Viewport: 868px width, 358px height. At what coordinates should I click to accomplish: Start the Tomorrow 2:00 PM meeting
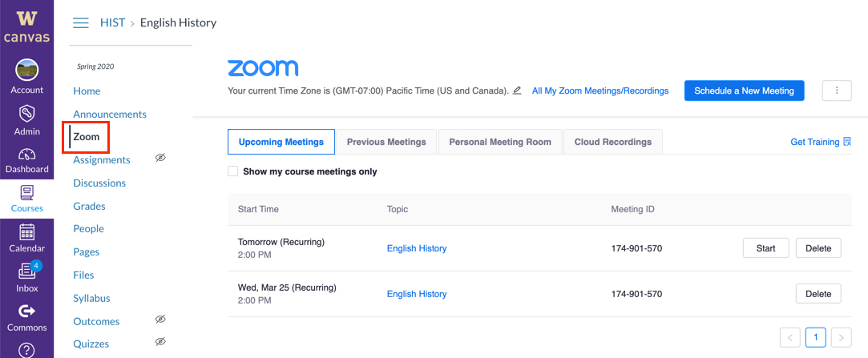[x=765, y=248]
